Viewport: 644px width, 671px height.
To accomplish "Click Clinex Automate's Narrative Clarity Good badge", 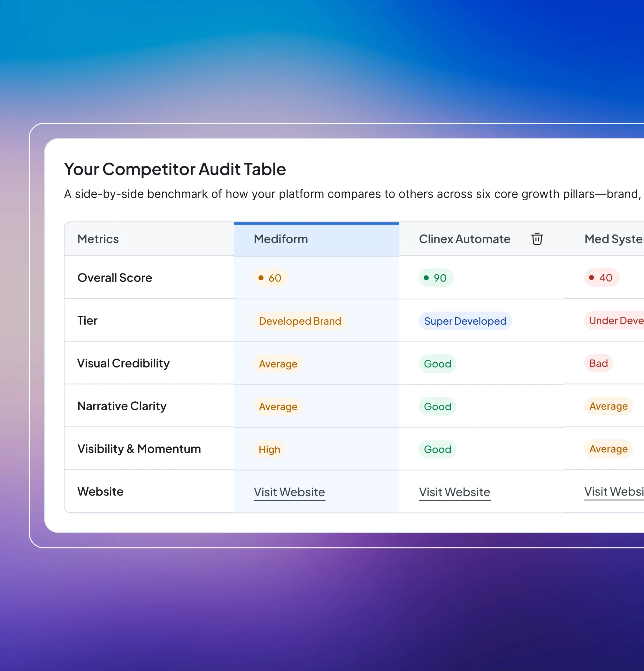I will pos(437,406).
